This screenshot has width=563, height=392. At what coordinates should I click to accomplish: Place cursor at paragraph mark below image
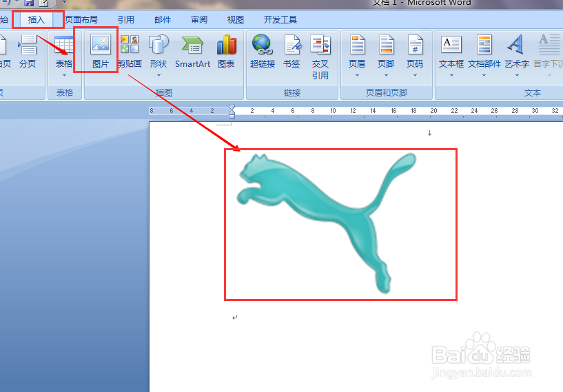[x=234, y=318]
